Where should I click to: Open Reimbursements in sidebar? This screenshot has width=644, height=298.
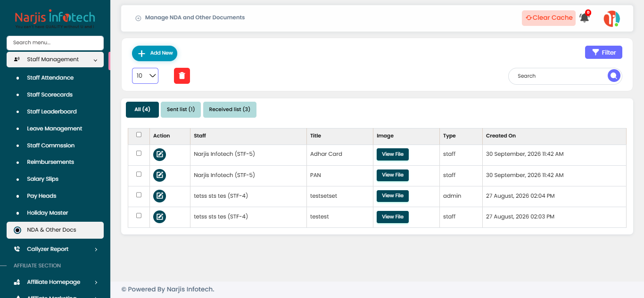(50, 162)
